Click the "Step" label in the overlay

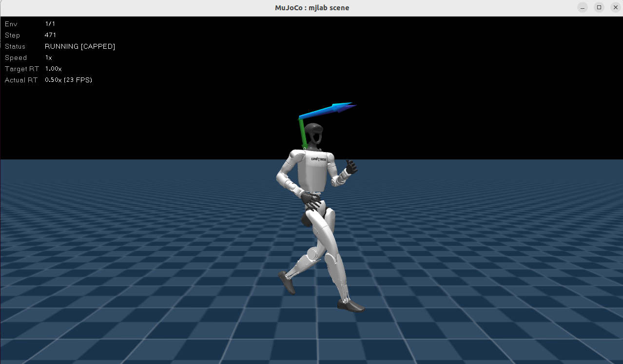click(13, 35)
